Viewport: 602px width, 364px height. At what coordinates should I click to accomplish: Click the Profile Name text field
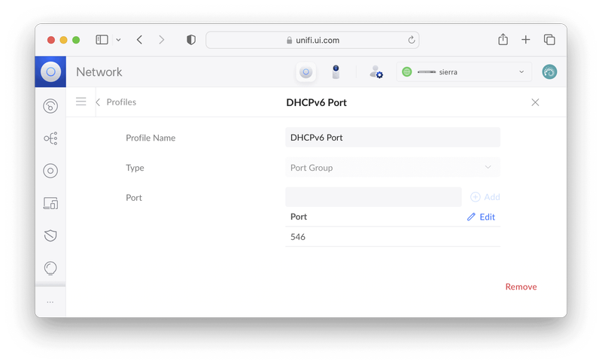[392, 138]
